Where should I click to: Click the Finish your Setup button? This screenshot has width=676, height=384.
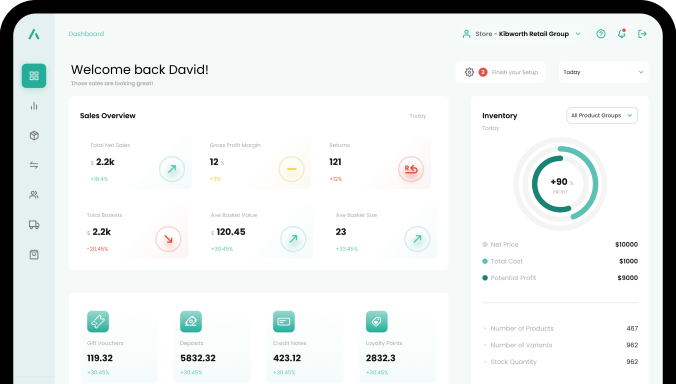click(x=500, y=72)
